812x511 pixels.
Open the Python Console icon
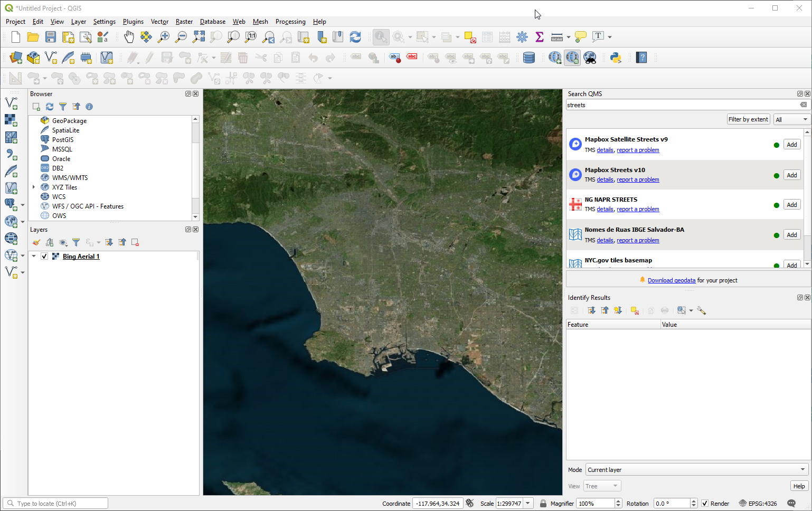click(x=616, y=58)
